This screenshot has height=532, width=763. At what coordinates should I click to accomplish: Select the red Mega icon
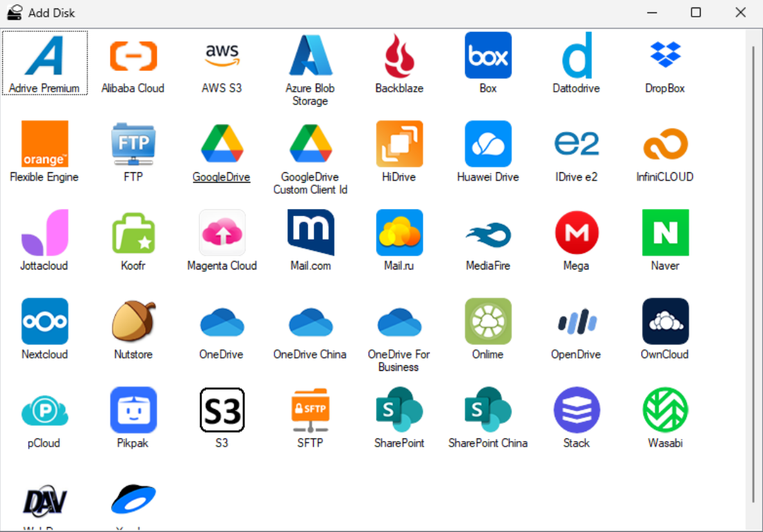point(577,233)
